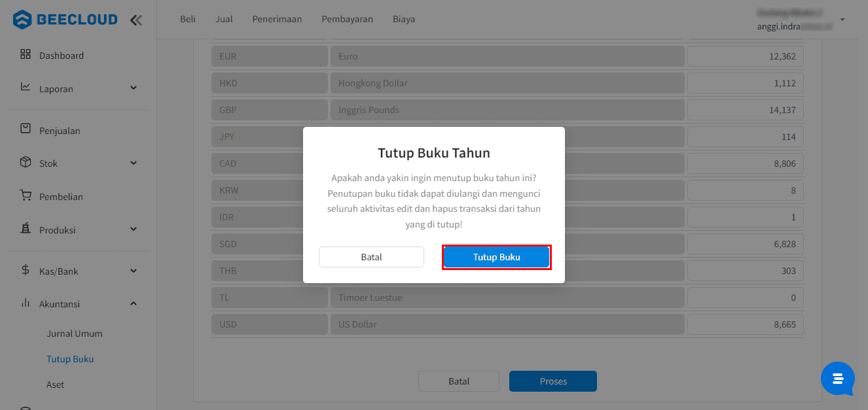Cancel the dialog with Batal

(x=371, y=257)
